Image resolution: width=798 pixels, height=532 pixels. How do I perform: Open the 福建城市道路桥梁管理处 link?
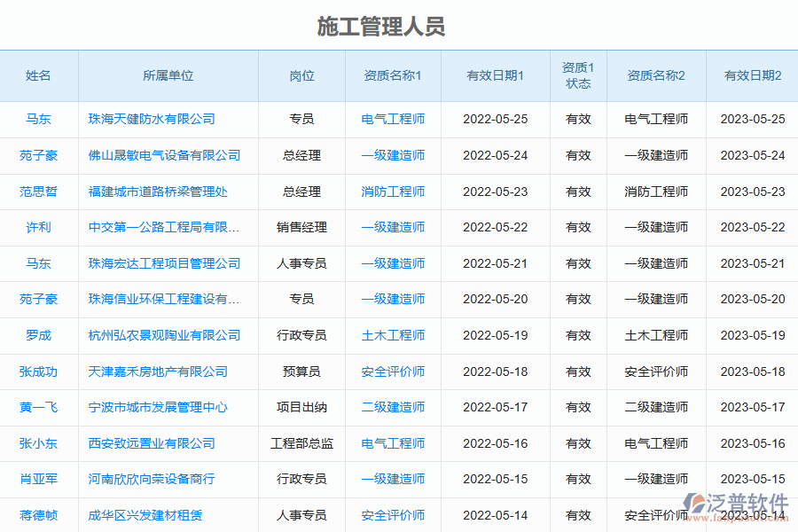click(158, 192)
